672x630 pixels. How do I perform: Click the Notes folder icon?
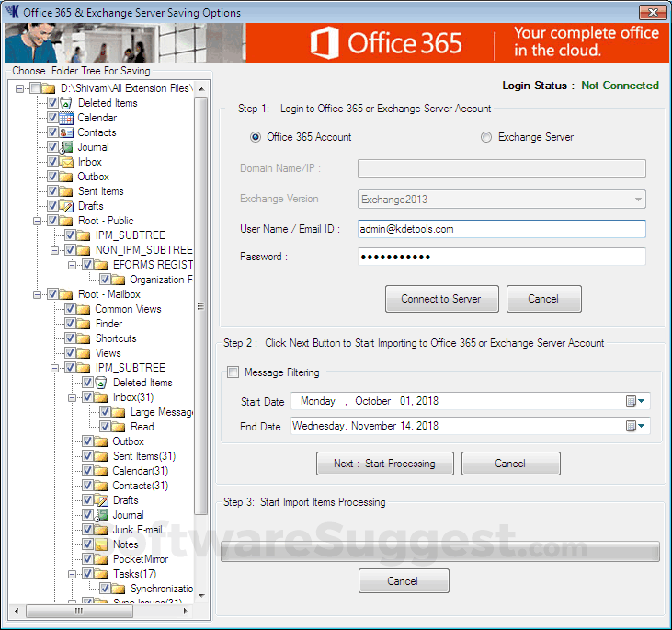(101, 544)
